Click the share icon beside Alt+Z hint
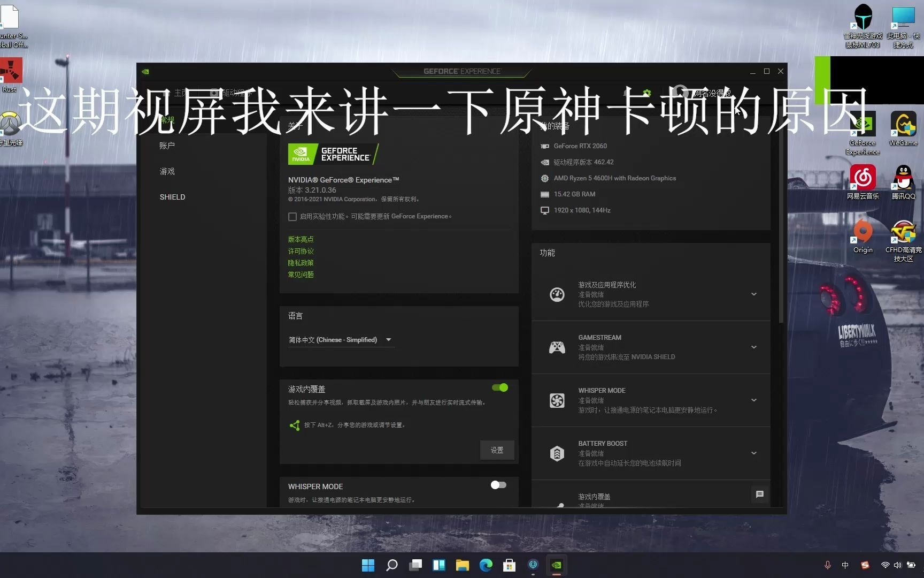 [295, 425]
